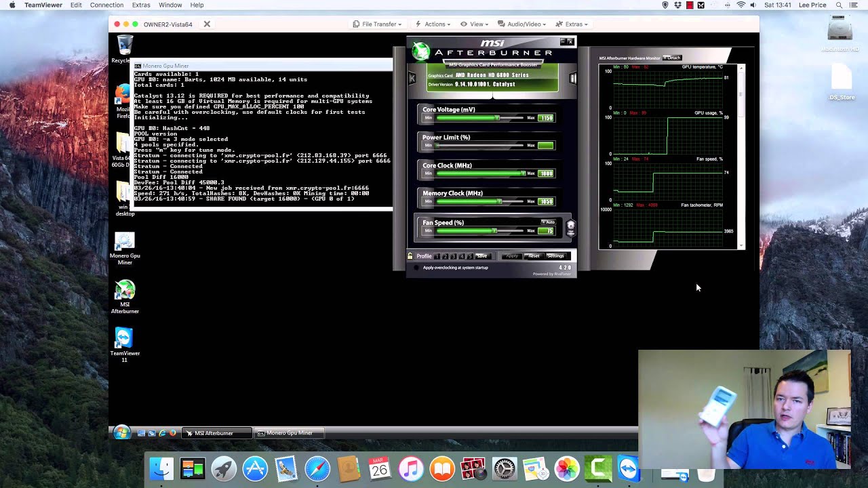This screenshot has height=488, width=868.
Task: Close the OWNER2-Vista64 session tab
Action: (x=207, y=24)
